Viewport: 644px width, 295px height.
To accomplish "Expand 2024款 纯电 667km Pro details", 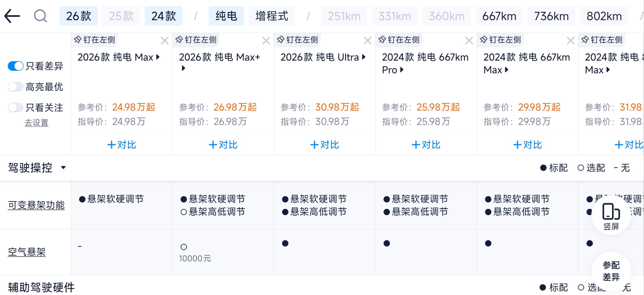I will (402, 70).
